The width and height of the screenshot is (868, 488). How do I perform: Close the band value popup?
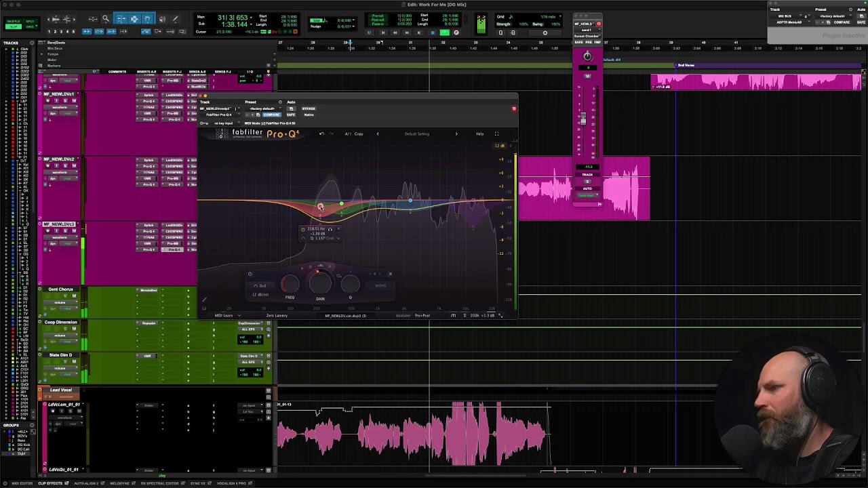pyautogui.click(x=338, y=229)
